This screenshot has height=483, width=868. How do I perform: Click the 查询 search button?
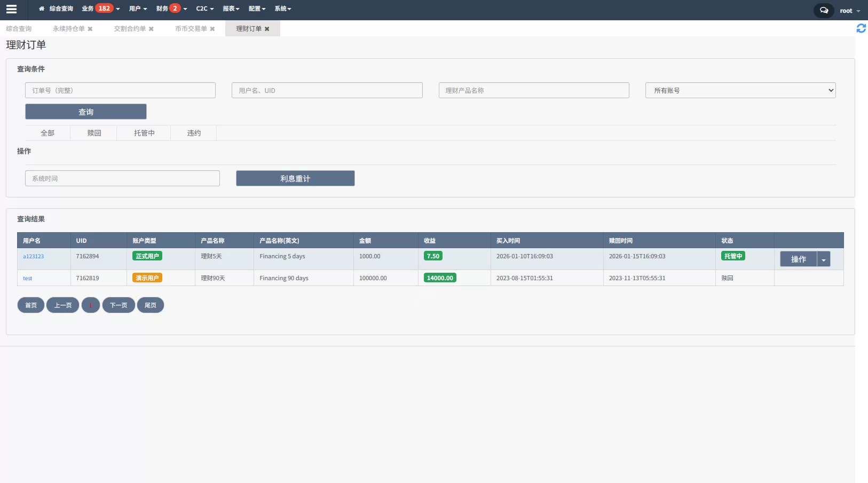(86, 112)
